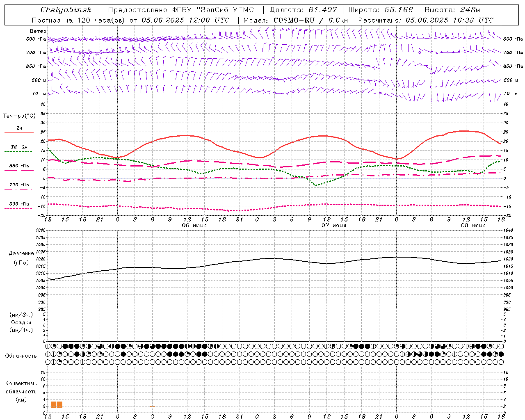The image size is (525, 420).
Task: Click the (мм/3ч.) precipitation unit label
Action: pyautogui.click(x=21, y=315)
